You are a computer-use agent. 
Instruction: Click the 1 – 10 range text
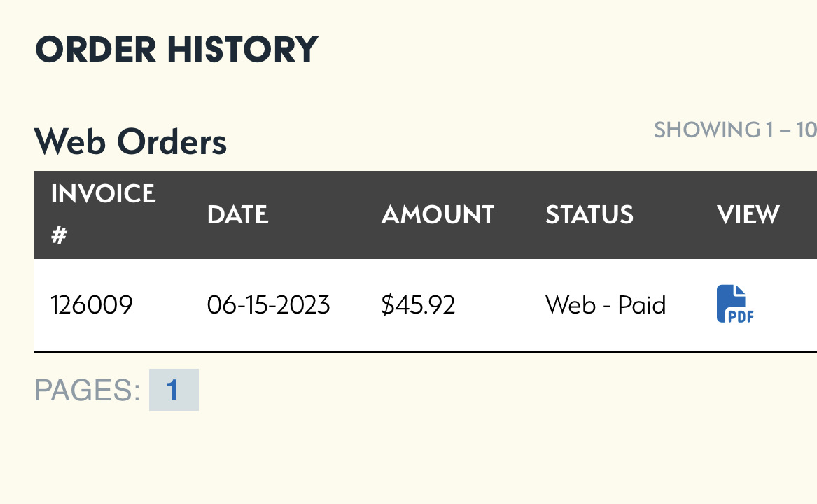click(x=790, y=130)
